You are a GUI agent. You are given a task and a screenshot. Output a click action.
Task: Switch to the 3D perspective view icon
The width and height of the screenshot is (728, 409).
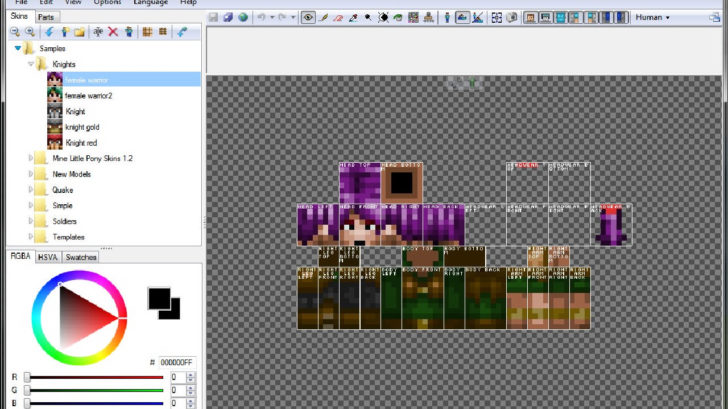tap(447, 18)
